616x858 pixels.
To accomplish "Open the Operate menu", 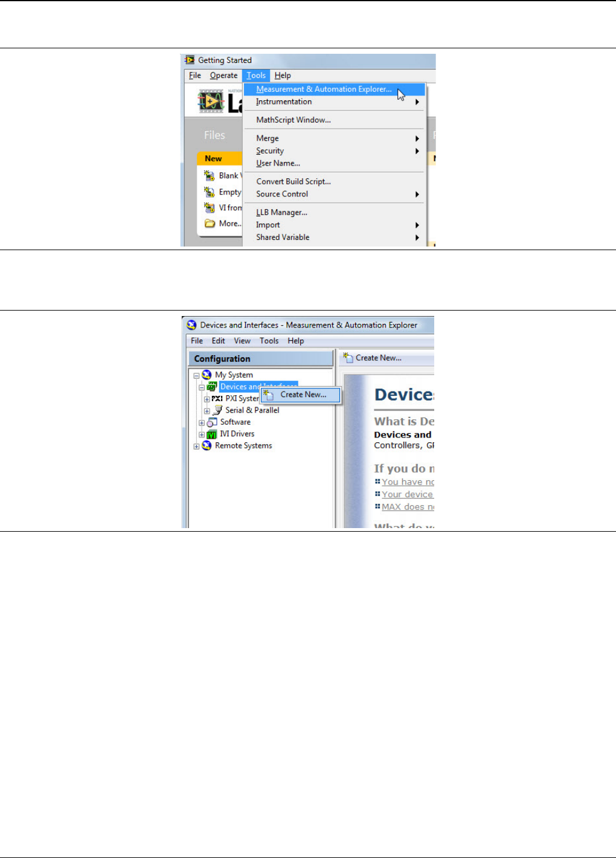I will coord(223,76).
